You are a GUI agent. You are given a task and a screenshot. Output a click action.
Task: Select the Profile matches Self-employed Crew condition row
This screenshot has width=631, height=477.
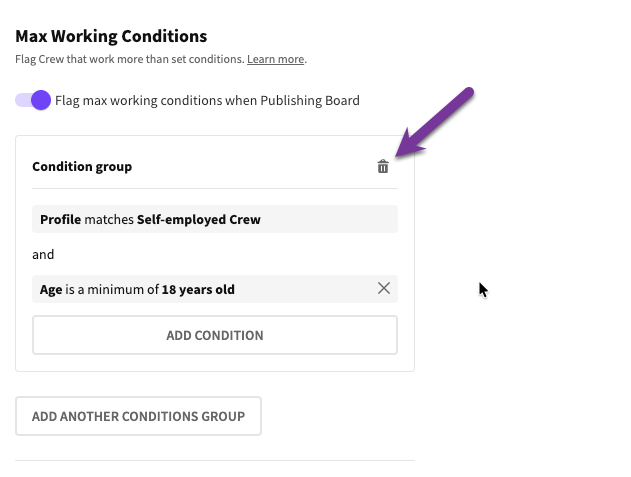point(215,219)
